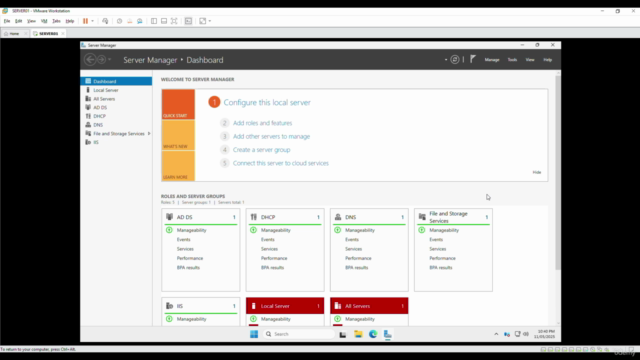Image resolution: width=640 pixels, height=360 pixels.
Task: Open VMware File menu
Action: 7,21
